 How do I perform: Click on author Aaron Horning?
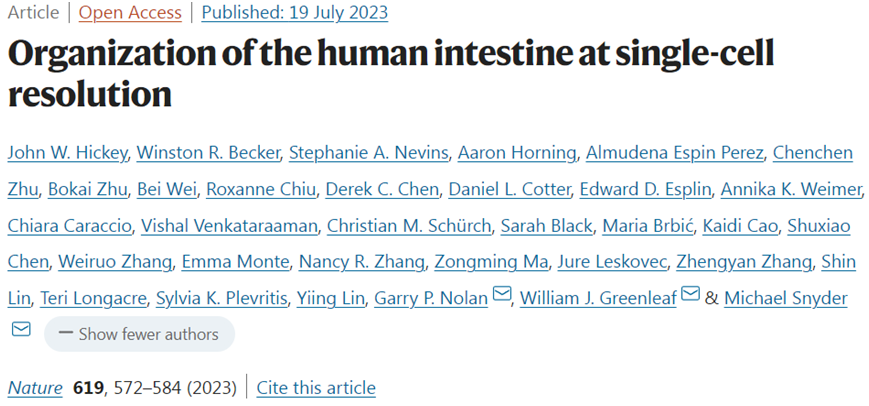[517, 152]
